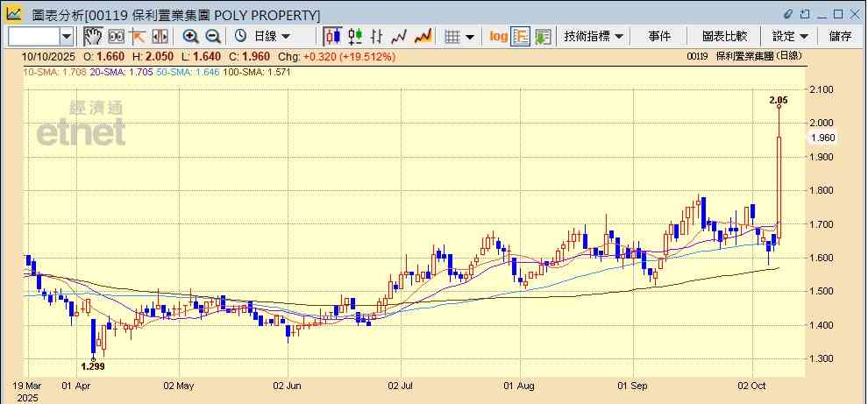This screenshot has width=868, height=404.
Task: Switch to OHLC bar chart type
Action: tap(377, 36)
